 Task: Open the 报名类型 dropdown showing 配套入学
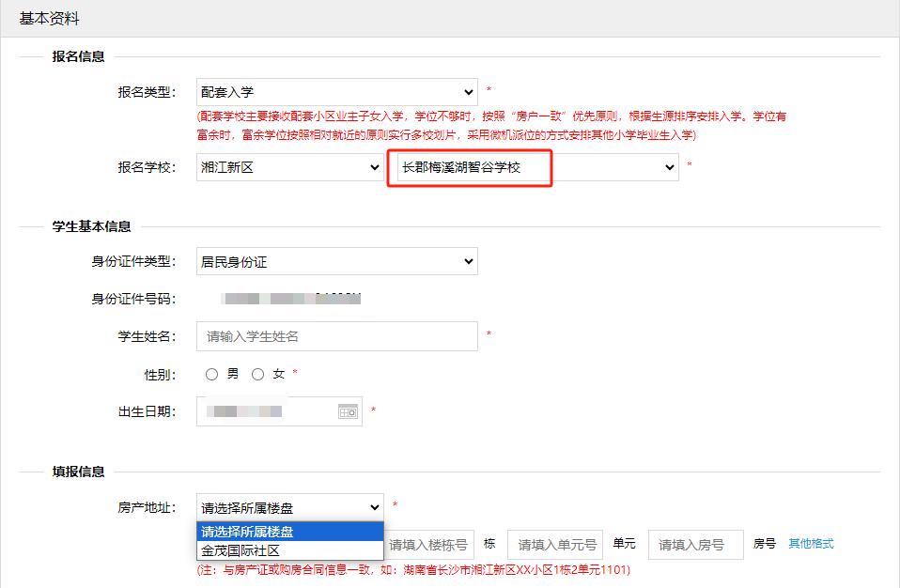click(337, 92)
